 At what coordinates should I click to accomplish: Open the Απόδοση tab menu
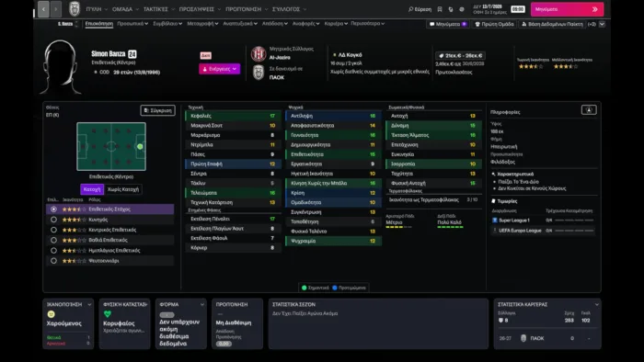pos(275,24)
